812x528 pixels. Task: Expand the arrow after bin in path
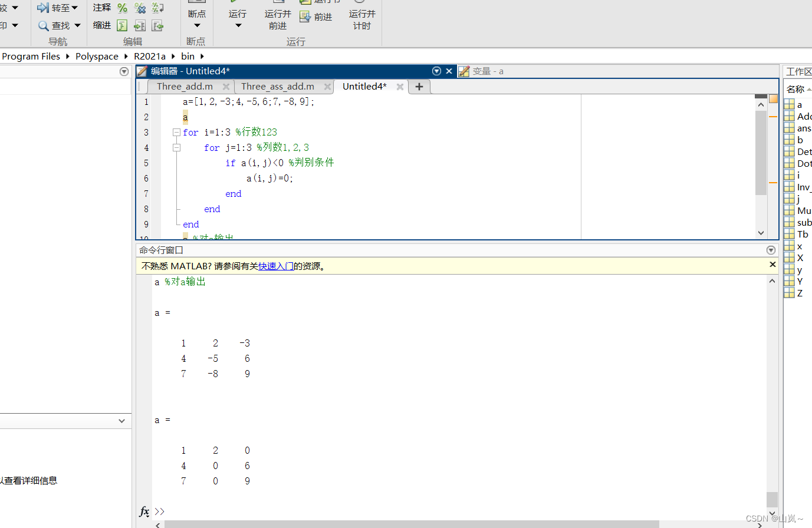(x=202, y=56)
